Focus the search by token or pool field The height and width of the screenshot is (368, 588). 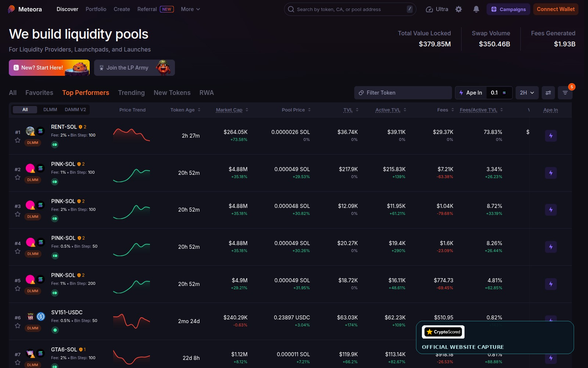click(x=350, y=9)
